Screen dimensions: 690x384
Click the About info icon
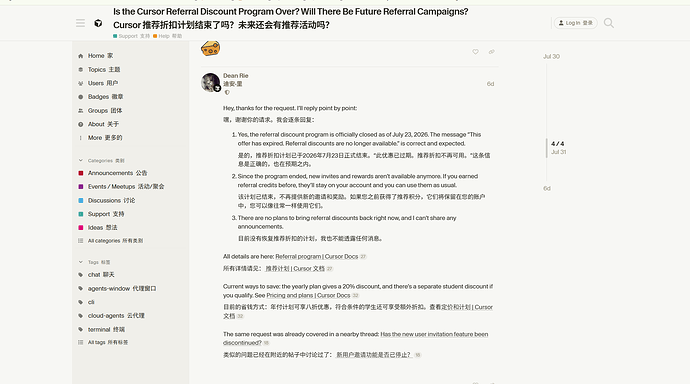81,124
